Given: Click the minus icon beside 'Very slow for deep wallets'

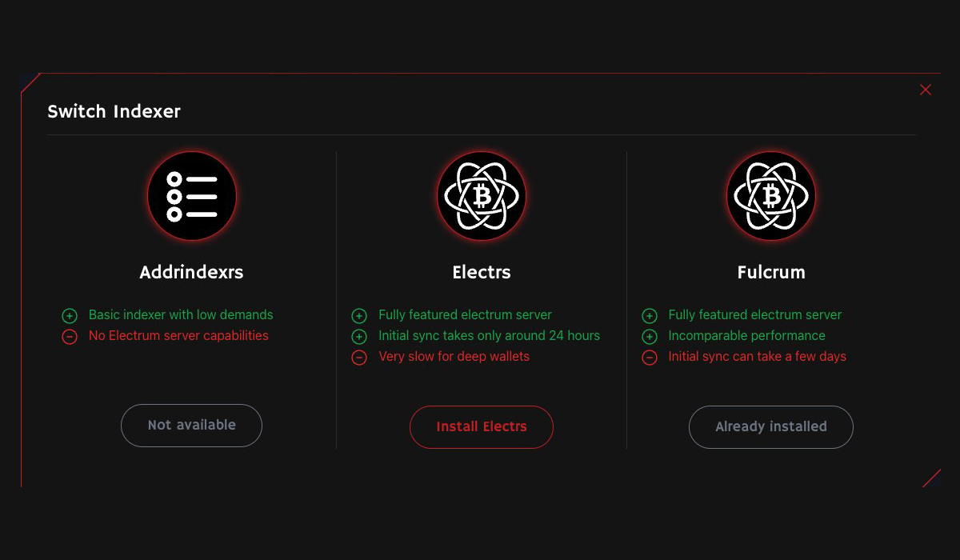Looking at the screenshot, I should pyautogui.click(x=358, y=358).
